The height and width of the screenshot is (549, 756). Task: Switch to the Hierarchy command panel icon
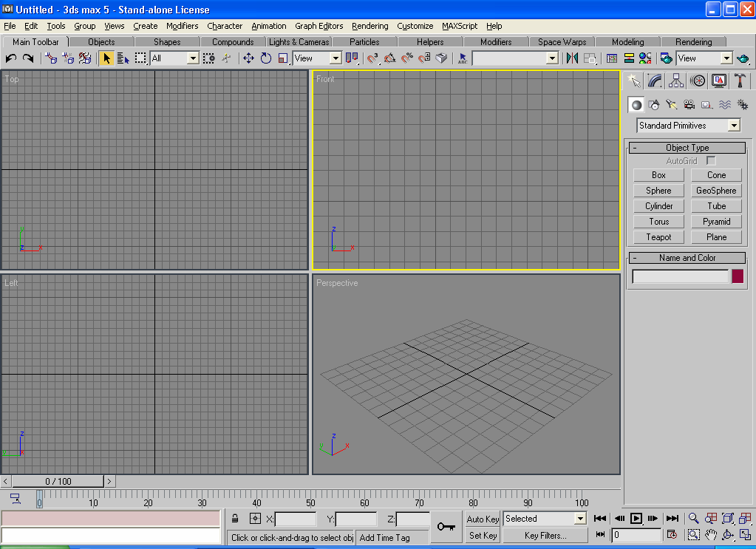[676, 81]
